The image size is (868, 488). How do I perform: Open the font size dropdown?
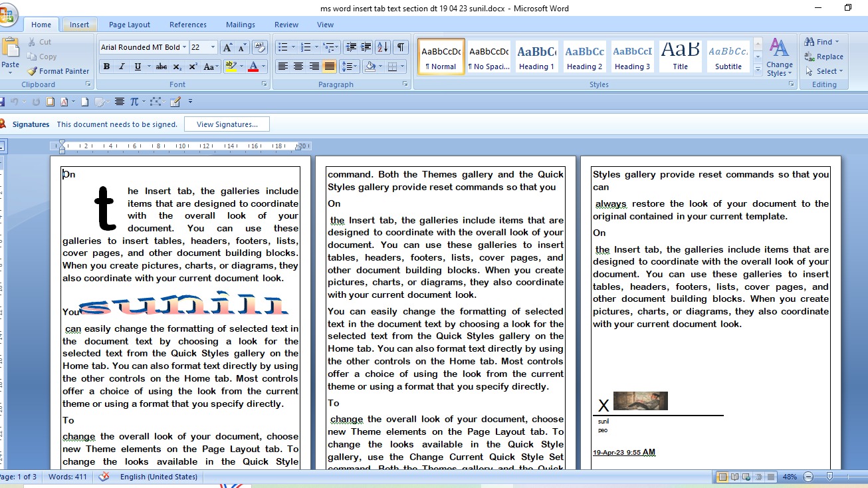click(x=213, y=47)
